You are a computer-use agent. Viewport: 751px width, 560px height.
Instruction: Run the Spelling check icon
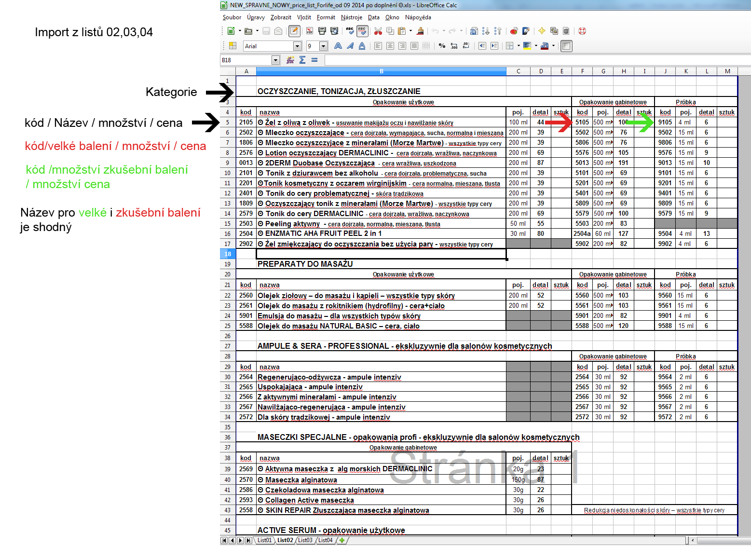click(350, 31)
